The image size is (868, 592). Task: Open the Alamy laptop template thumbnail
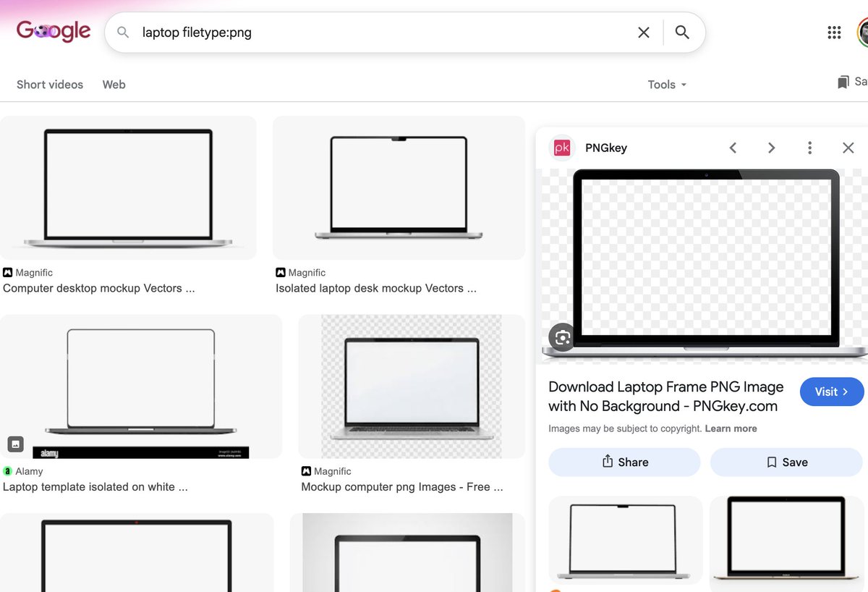(141, 386)
